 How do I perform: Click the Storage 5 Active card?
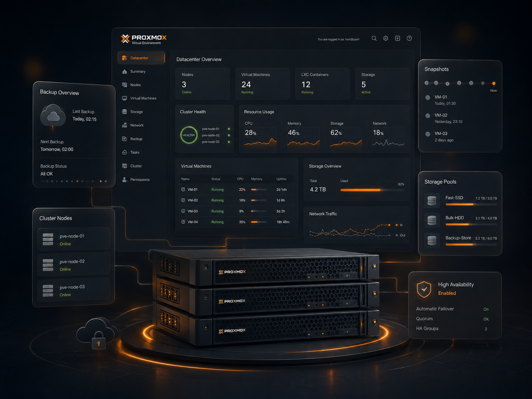coord(382,83)
